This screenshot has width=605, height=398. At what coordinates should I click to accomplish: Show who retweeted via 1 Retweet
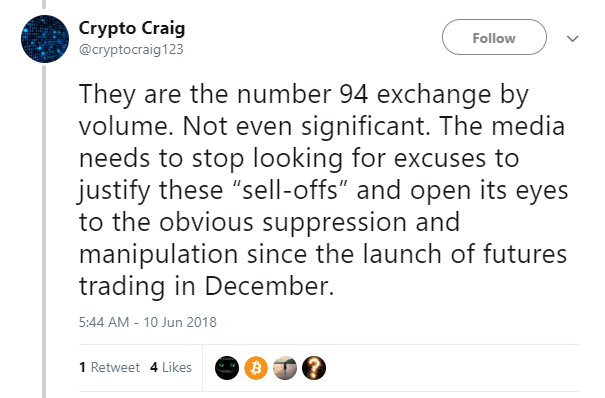click(110, 367)
